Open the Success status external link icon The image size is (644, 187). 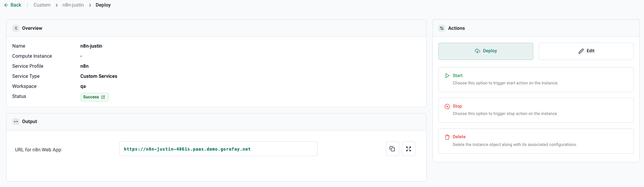coord(103,97)
